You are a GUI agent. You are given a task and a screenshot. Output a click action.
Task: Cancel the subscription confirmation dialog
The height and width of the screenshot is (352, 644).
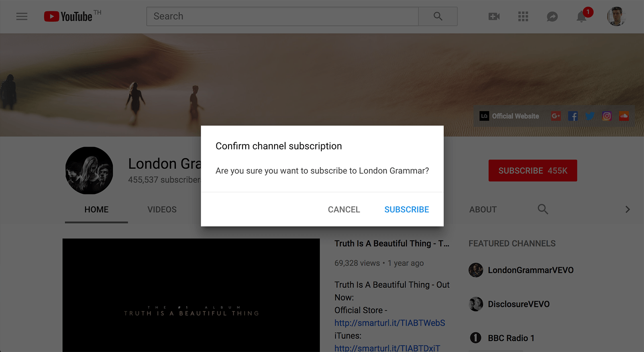tap(344, 210)
